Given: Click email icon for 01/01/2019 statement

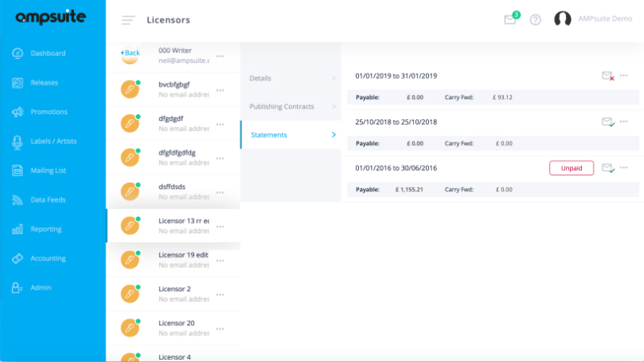Looking at the screenshot, I should click(x=608, y=76).
